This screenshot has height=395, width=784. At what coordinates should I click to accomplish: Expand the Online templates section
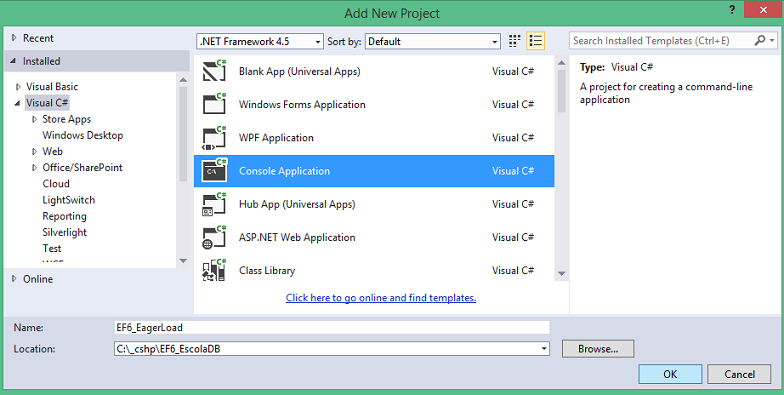point(14,278)
